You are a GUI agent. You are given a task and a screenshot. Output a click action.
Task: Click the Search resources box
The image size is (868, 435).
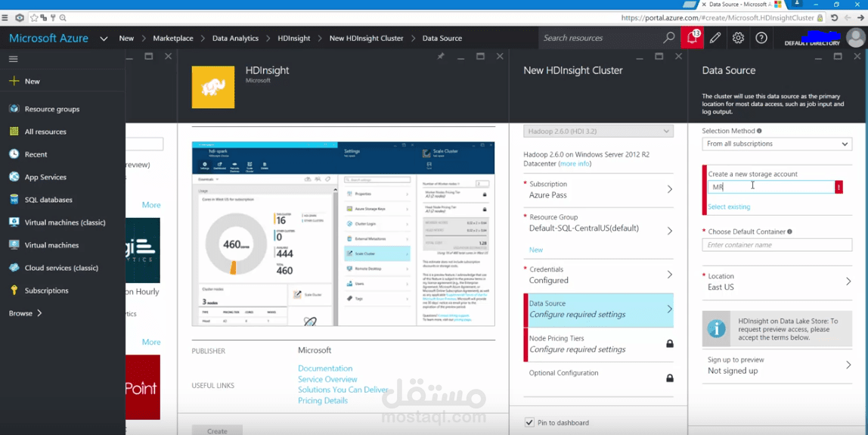[600, 38]
